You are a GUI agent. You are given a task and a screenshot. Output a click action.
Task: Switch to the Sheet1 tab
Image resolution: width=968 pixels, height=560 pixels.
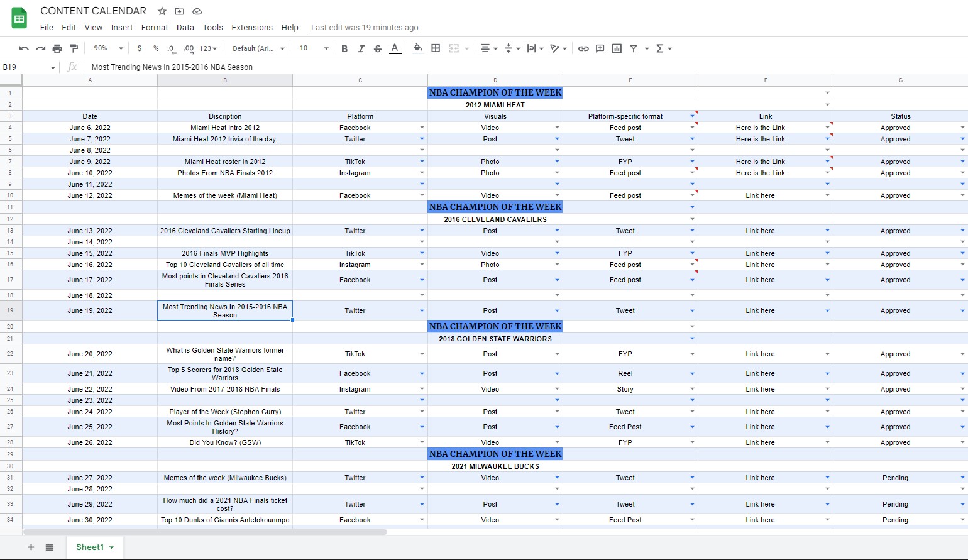pos(90,547)
